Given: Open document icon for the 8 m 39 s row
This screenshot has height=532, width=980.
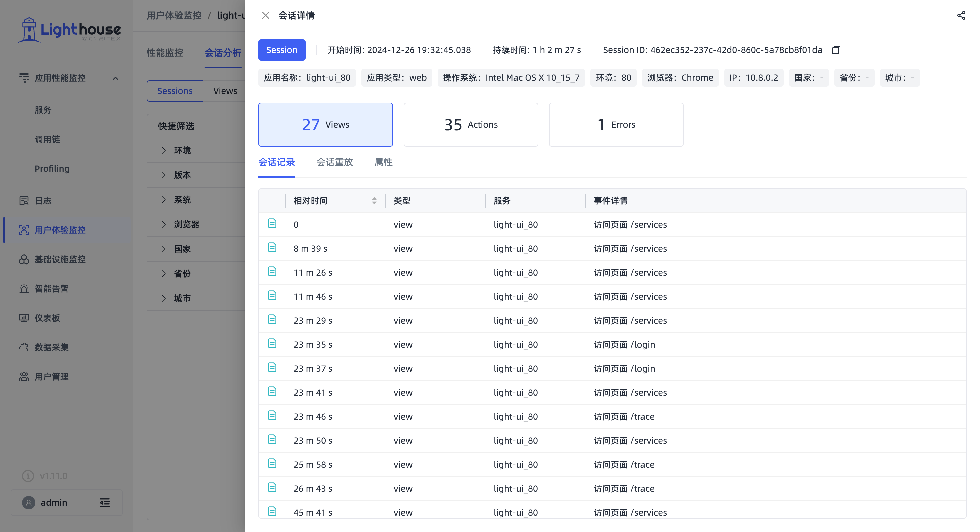Looking at the screenshot, I should [x=272, y=248].
